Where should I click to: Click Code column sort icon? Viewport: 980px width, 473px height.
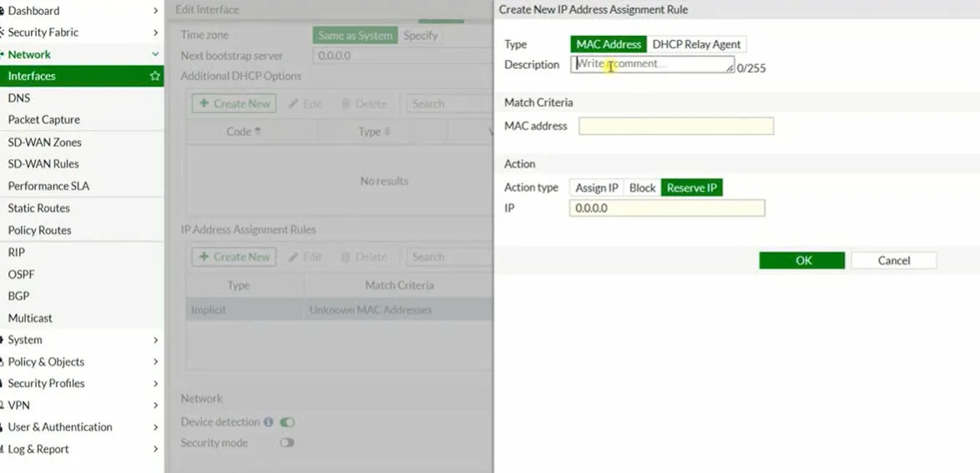click(x=259, y=132)
